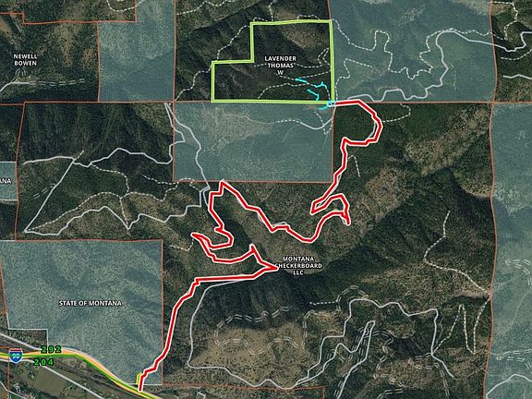Click the shaded public parcel south of Lavender
The height and width of the screenshot is (399, 532).
pyautogui.click(x=253, y=141)
